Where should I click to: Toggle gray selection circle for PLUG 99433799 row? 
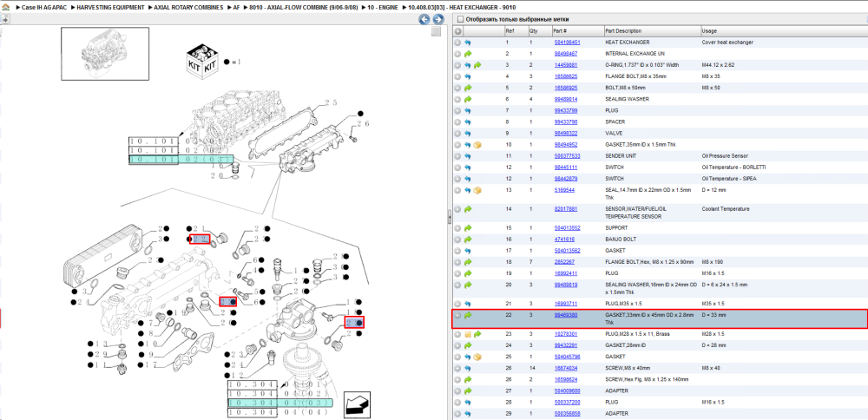click(457, 111)
